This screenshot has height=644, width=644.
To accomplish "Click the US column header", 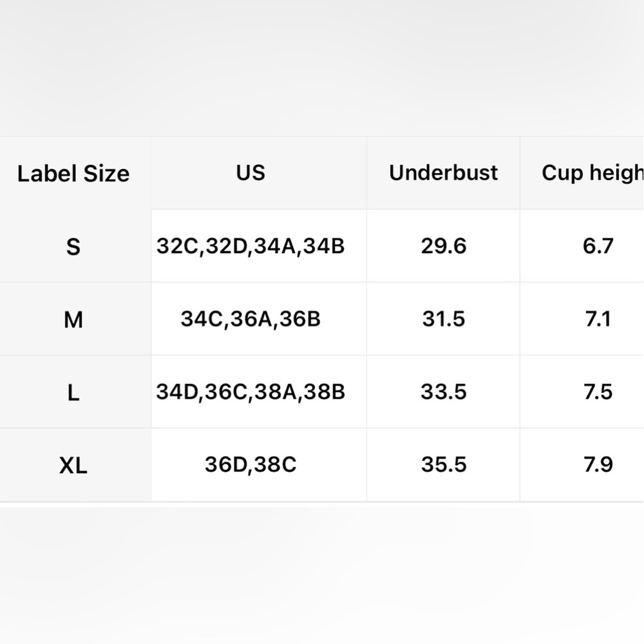I will (251, 173).
